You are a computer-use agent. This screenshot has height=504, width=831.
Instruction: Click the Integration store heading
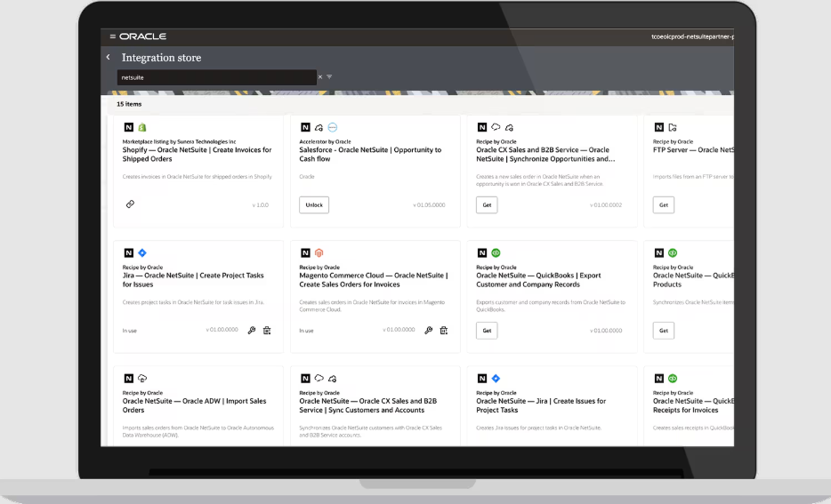[161, 58]
